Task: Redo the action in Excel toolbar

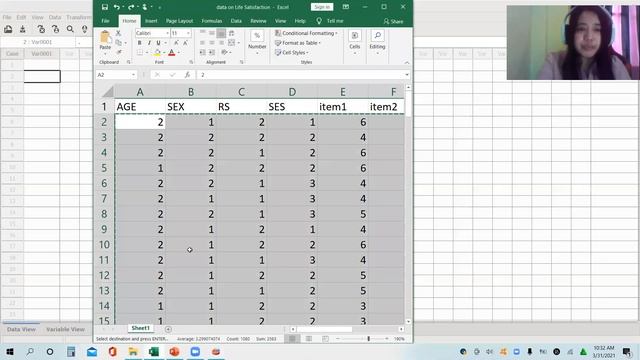Action: [x=131, y=7]
